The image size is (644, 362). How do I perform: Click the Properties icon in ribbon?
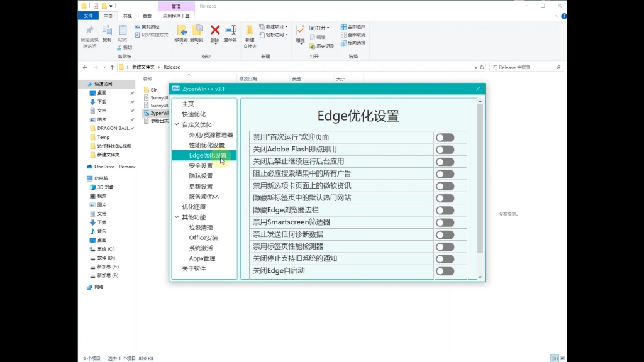pos(300,30)
